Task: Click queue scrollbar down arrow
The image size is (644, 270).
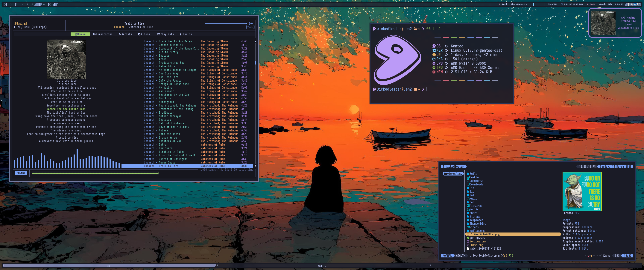Action: (255, 166)
